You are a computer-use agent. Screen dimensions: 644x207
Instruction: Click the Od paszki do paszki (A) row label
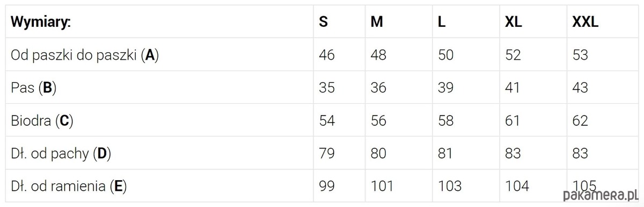tap(85, 55)
